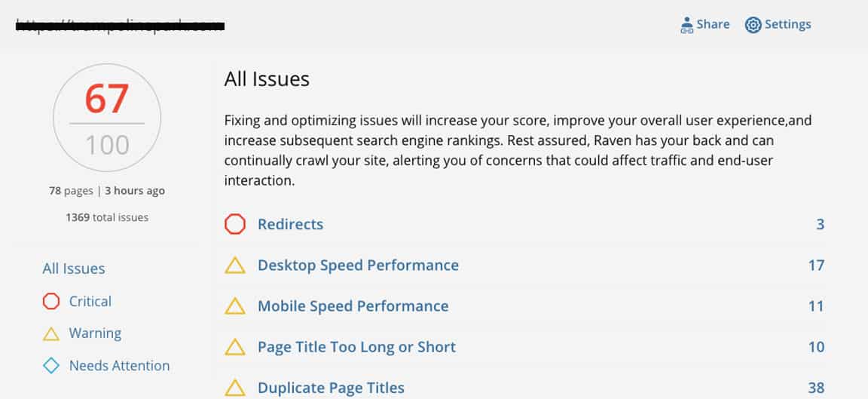Click the red octagon beside Redirects
The height and width of the screenshot is (399, 868).
[235, 225]
